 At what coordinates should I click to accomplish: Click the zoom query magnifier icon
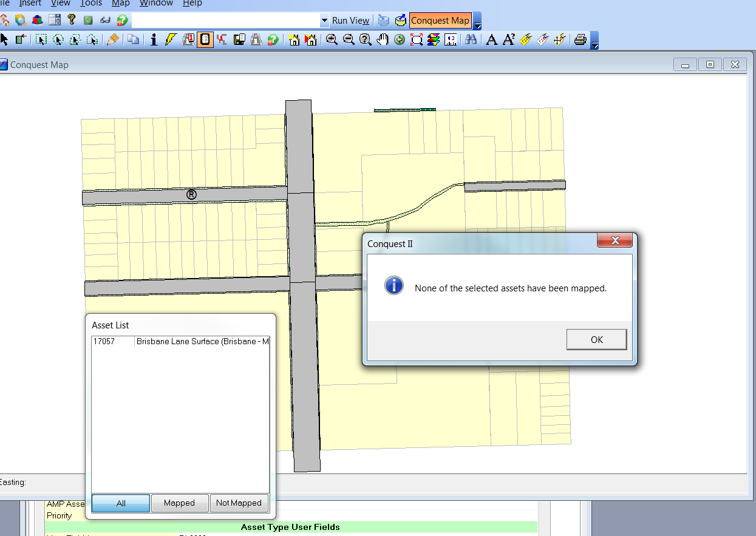pyautogui.click(x=366, y=40)
